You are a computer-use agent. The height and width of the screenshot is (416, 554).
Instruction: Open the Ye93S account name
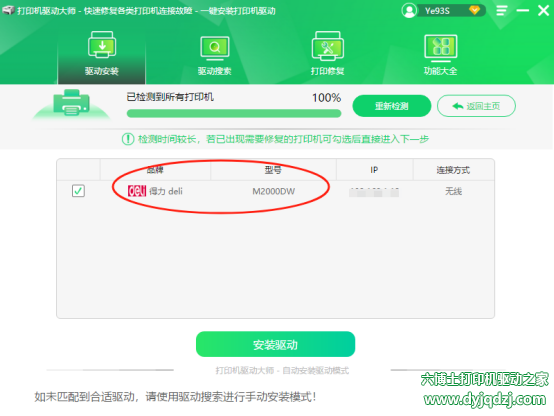pyautogui.click(x=437, y=11)
